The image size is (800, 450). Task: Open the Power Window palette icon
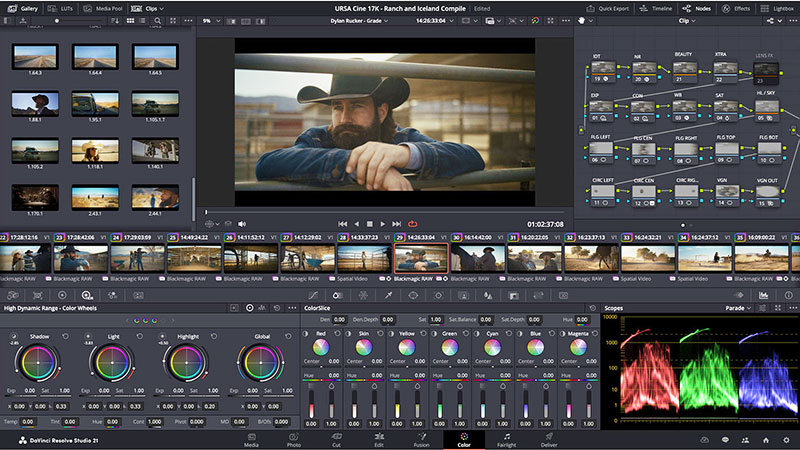(x=413, y=295)
